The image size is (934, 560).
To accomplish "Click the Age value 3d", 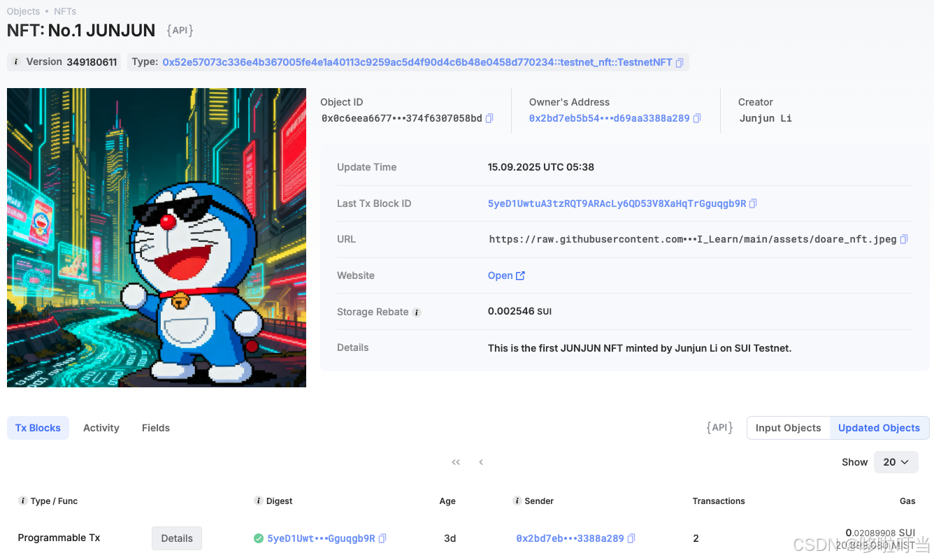I will [450, 538].
